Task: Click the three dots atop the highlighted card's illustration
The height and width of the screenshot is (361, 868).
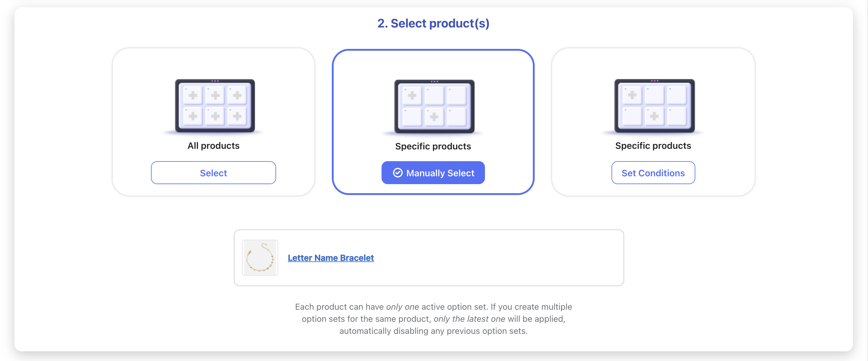Action: [434, 81]
